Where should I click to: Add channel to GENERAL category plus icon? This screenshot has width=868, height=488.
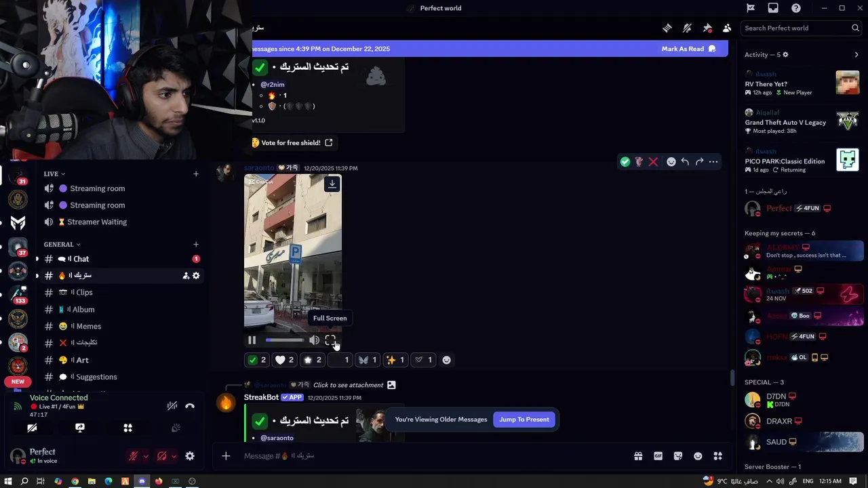coord(196,244)
